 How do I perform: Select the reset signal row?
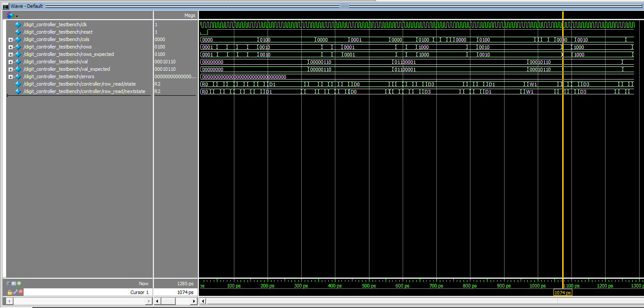pos(58,32)
